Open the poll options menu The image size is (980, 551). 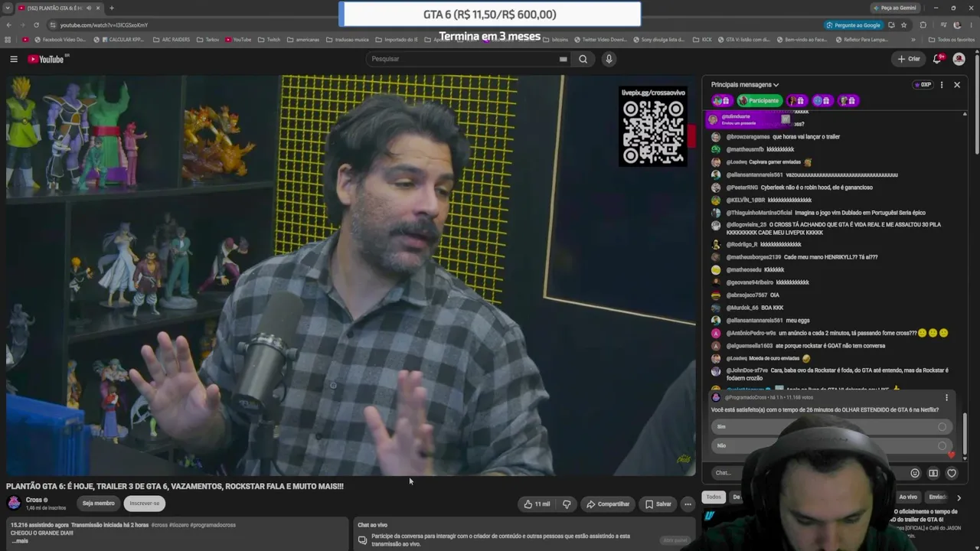[x=946, y=398]
